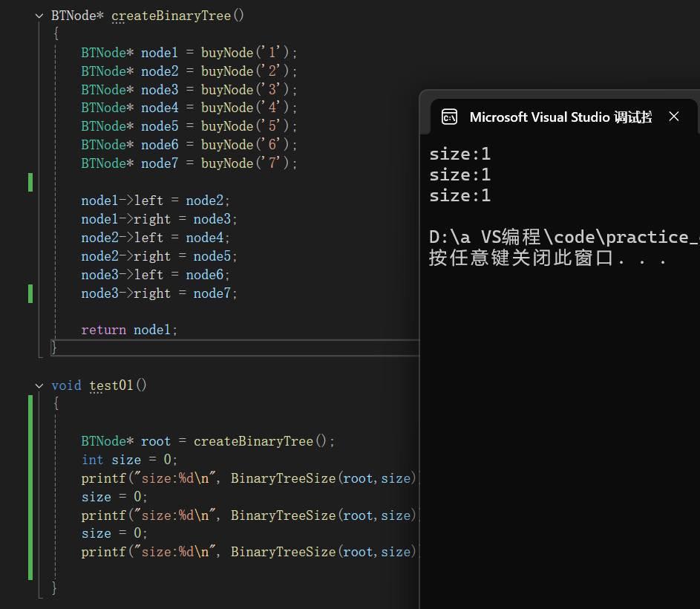Click the BTNode* return type of createBinaryTree
This screenshot has width=700, height=609.
click(77, 16)
